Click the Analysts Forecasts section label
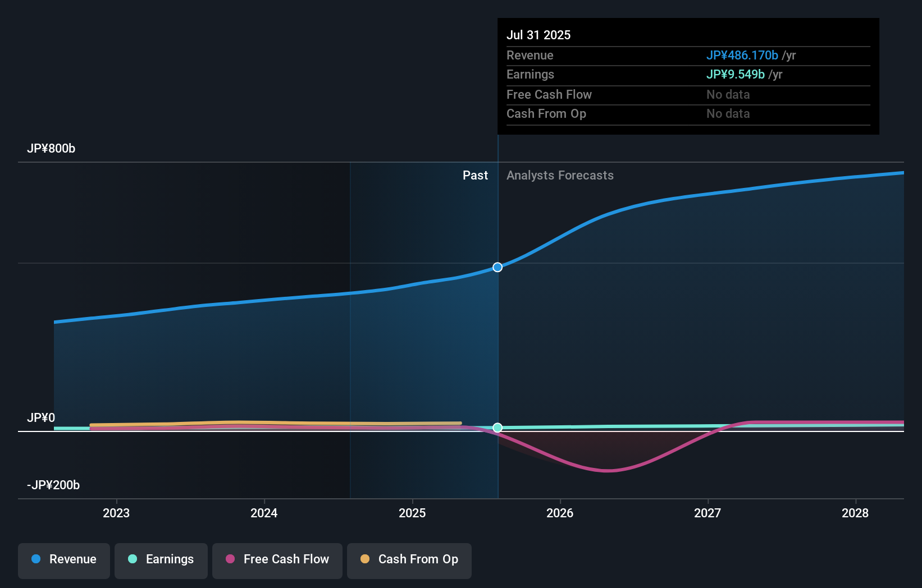This screenshot has height=588, width=922. pos(560,175)
